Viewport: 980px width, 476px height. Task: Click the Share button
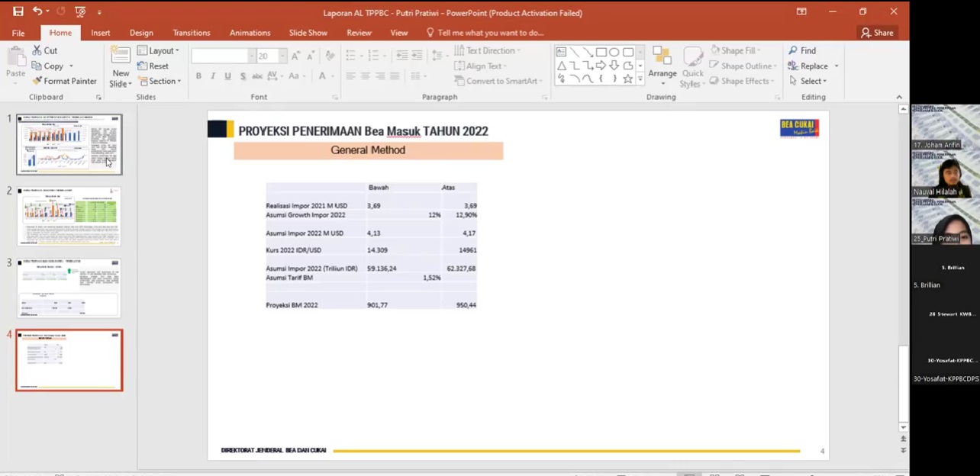tap(877, 33)
